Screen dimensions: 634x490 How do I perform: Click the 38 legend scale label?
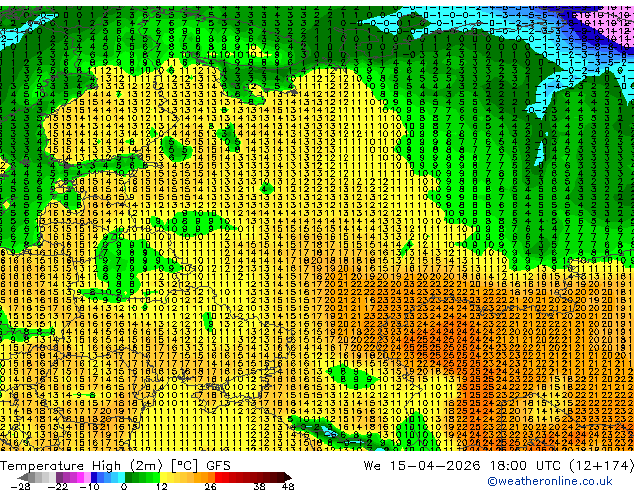[260, 486]
